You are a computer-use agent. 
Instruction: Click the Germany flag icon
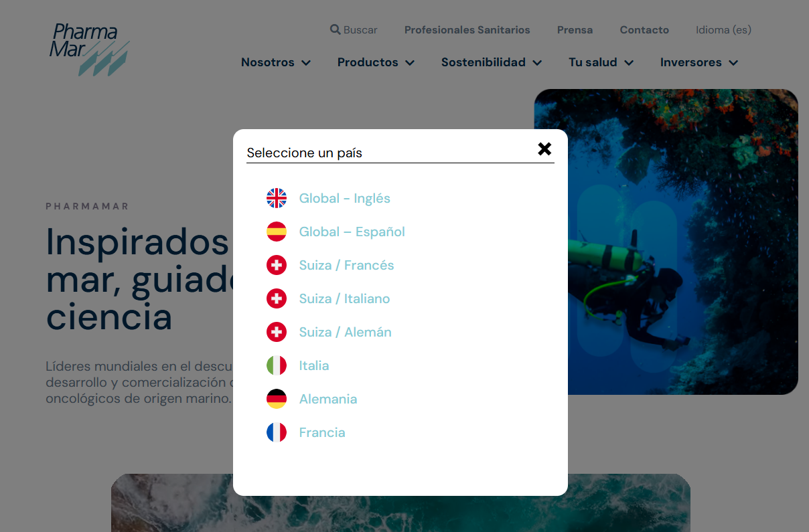coord(277,399)
